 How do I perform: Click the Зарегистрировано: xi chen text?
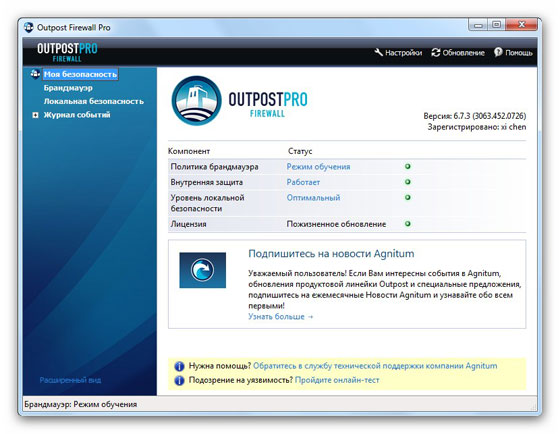477,127
